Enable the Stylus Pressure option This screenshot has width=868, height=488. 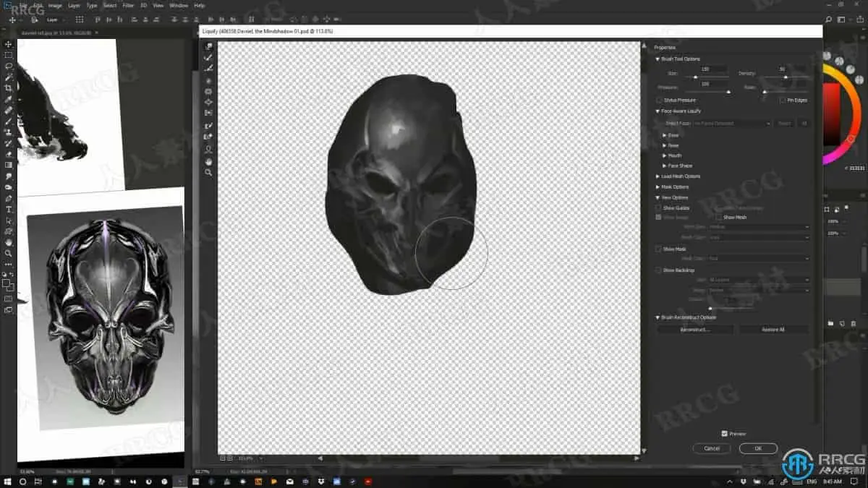point(659,100)
